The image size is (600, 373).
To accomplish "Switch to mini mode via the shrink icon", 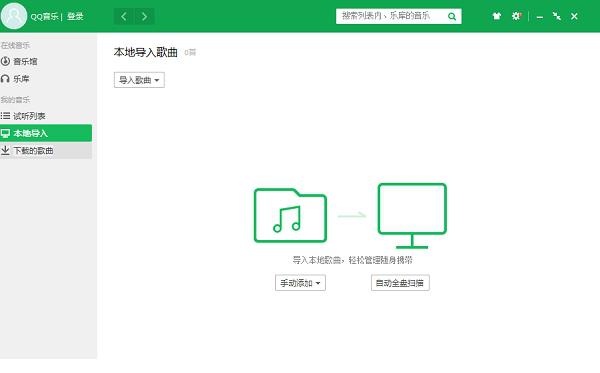I will click(x=557, y=16).
